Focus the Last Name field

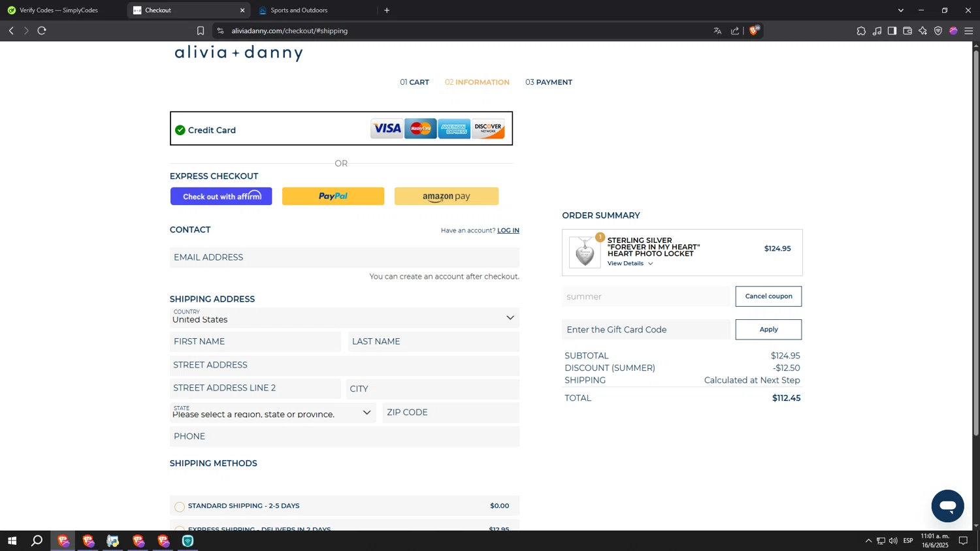click(x=434, y=341)
